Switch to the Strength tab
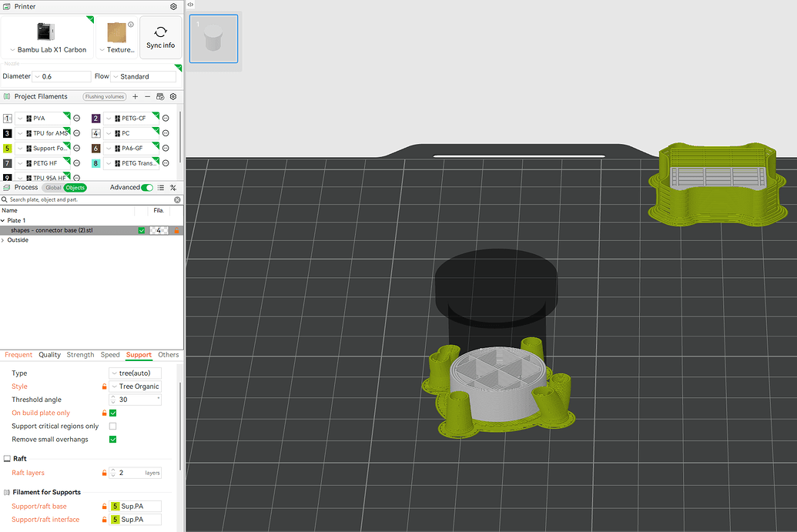 click(80, 355)
